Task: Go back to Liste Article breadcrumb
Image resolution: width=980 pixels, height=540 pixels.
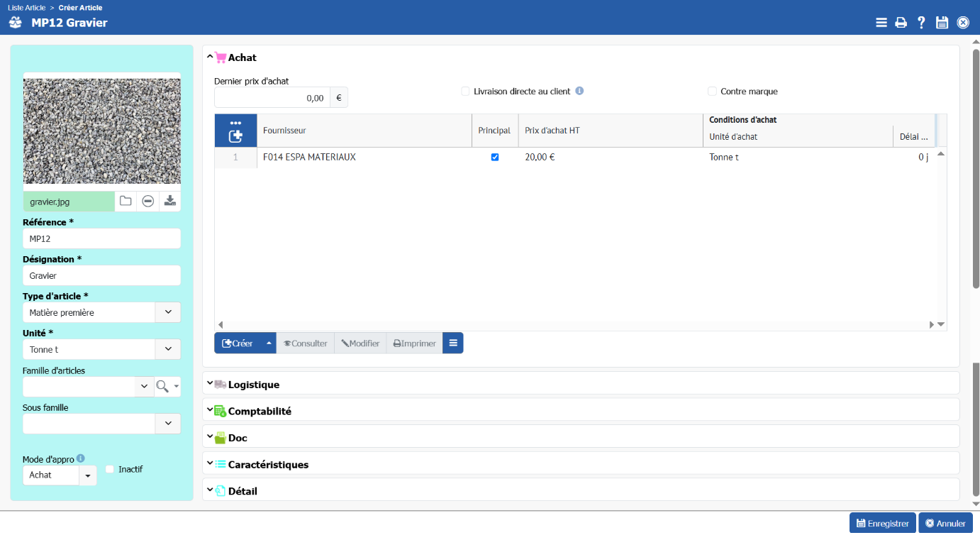Action: tap(26, 8)
